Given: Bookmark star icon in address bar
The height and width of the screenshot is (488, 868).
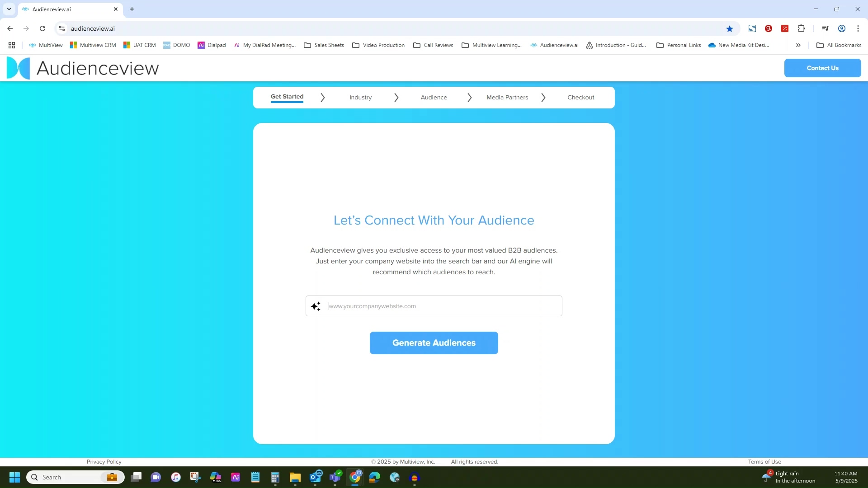Looking at the screenshot, I should pos(730,28).
